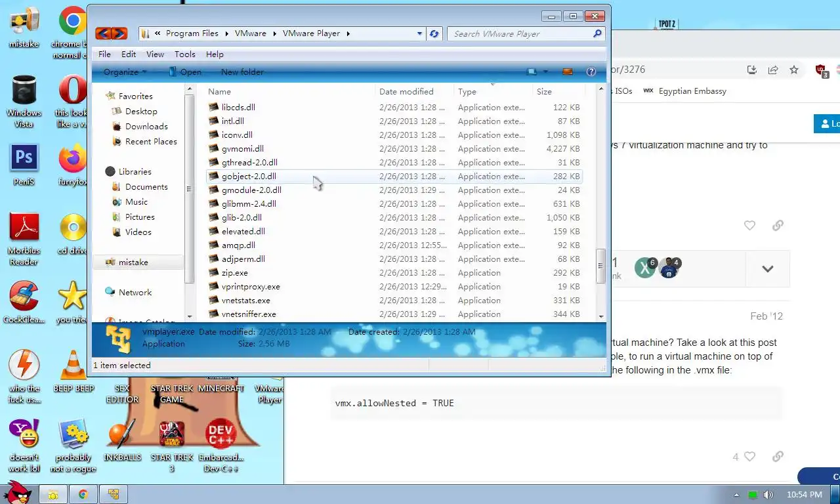Click the blue Log In button

pyautogui.click(x=827, y=123)
